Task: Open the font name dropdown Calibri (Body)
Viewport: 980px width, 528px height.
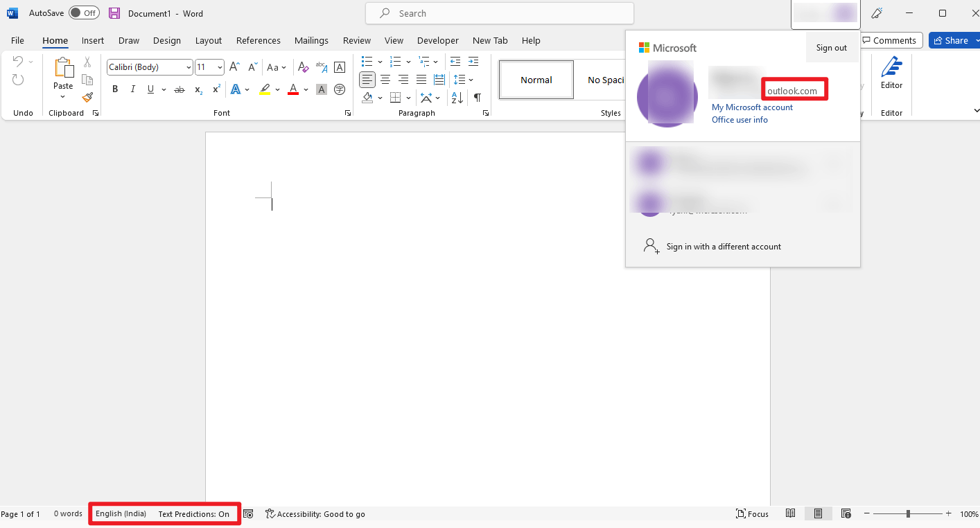Action: click(x=189, y=67)
